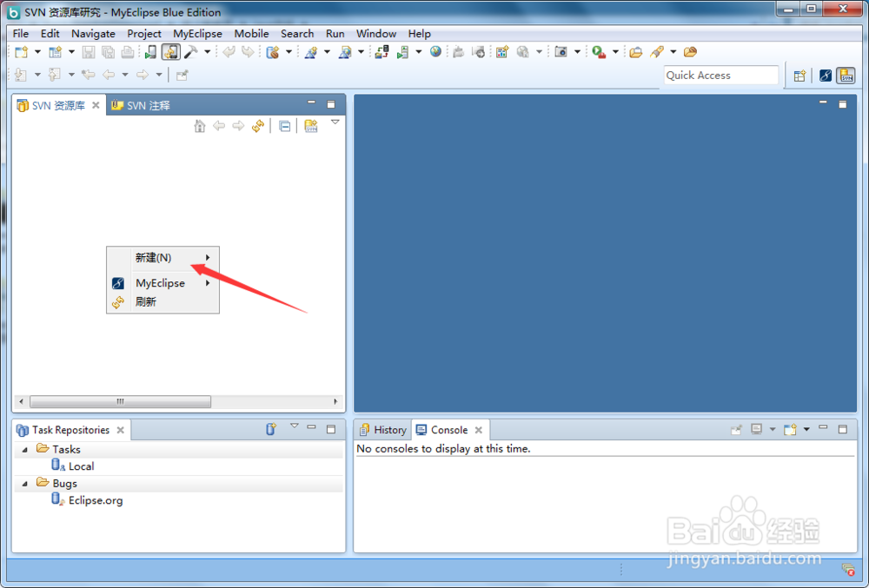The height and width of the screenshot is (588, 869).
Task: Open the SVN view menu triangle
Action: pos(335,122)
